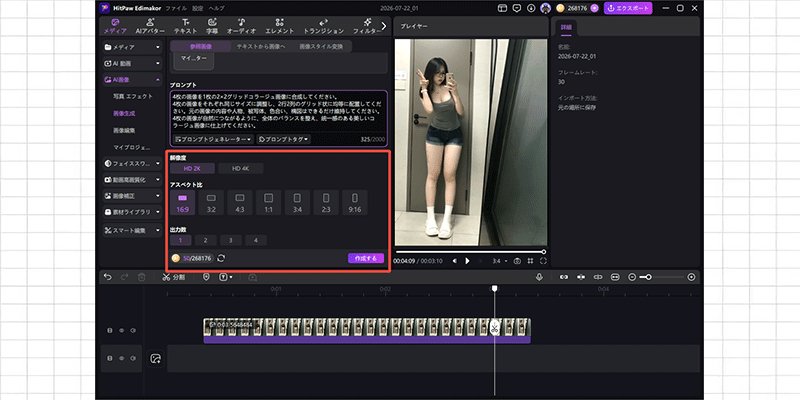Play the video preview
800x400 pixels.
pyautogui.click(x=467, y=261)
